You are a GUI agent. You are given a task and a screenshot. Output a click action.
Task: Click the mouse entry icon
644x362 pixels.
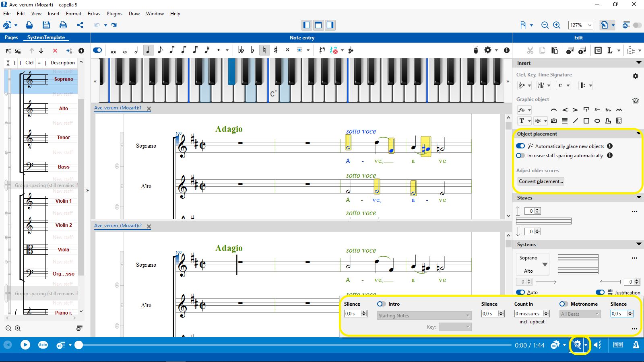coord(476,50)
